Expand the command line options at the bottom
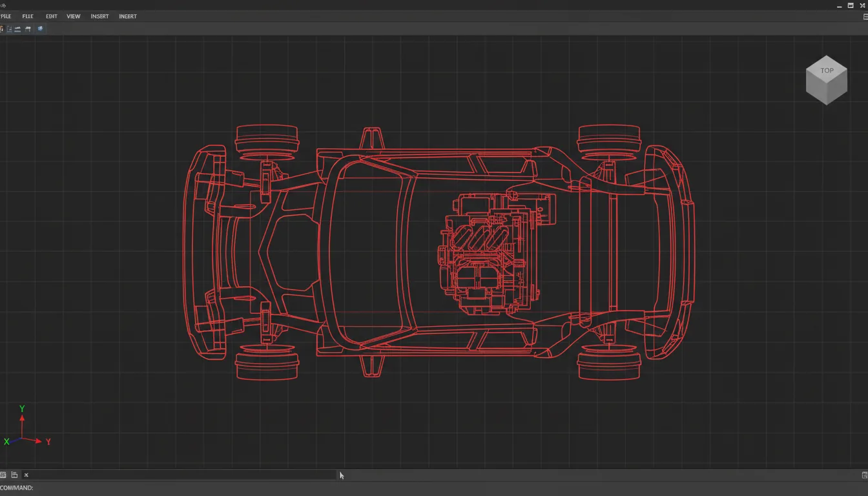Screen dimensions: 868x496 pos(864,475)
